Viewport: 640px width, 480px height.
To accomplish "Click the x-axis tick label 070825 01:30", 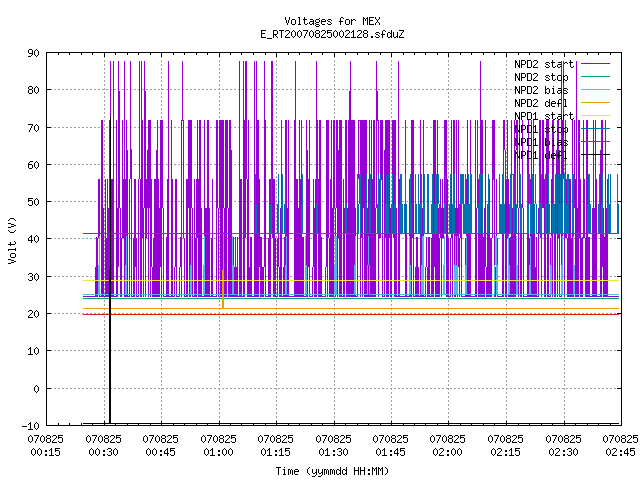I will 333,446.
